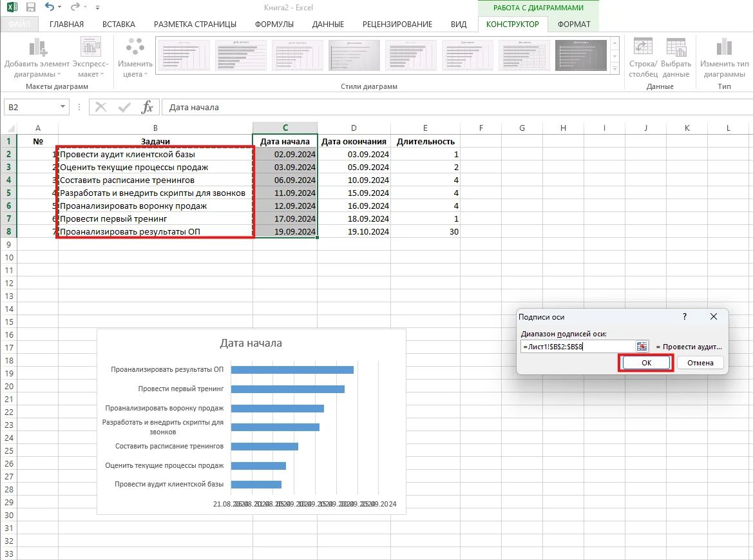Image resolution: width=753 pixels, height=560 pixels.
Task: Switch to the ВИД tab
Action: coord(459,24)
